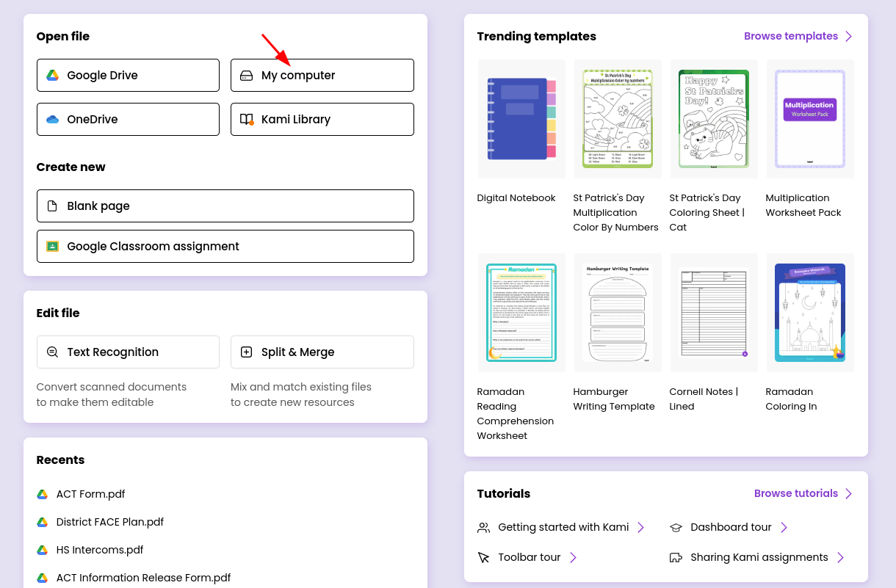Click the Drive icon beside ACT Information Release Form.pdf
The image size is (896, 588).
coord(43,578)
